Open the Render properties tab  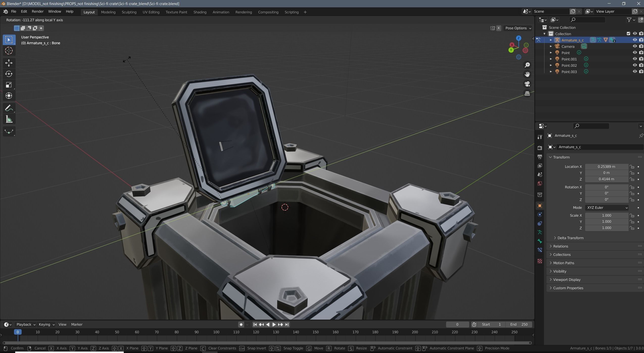[540, 148]
